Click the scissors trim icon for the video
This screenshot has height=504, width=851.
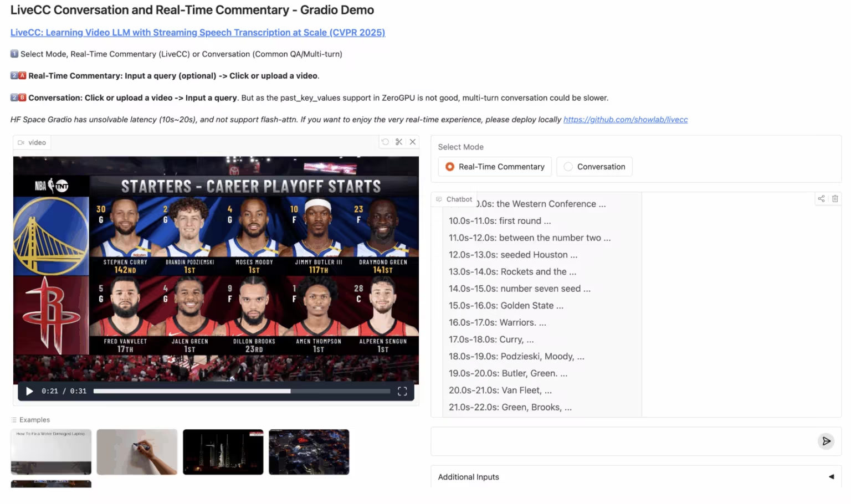click(x=399, y=142)
